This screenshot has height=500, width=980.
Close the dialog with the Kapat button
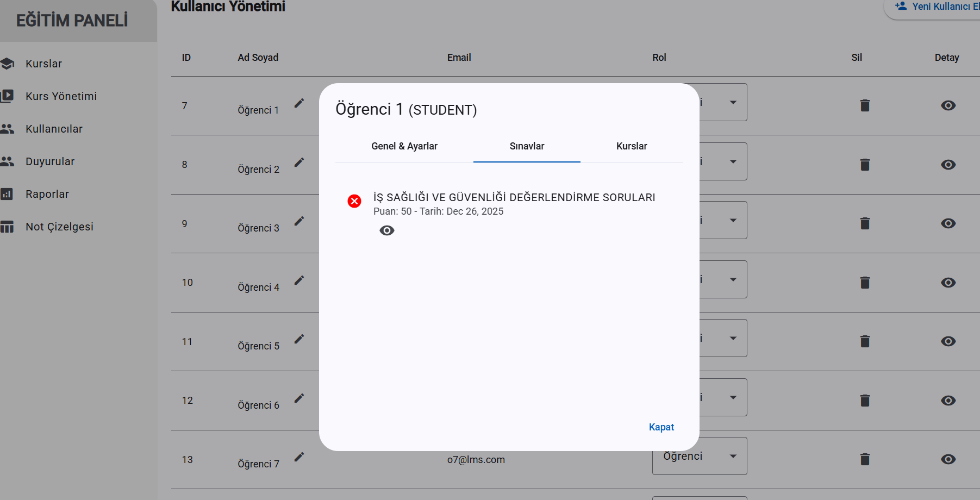coord(661,427)
